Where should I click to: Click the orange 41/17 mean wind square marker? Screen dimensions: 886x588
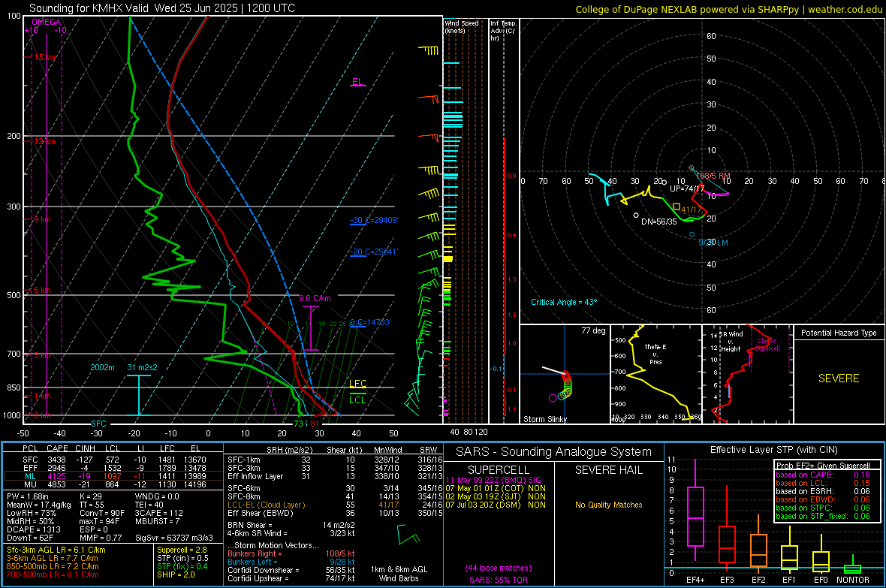click(x=677, y=207)
